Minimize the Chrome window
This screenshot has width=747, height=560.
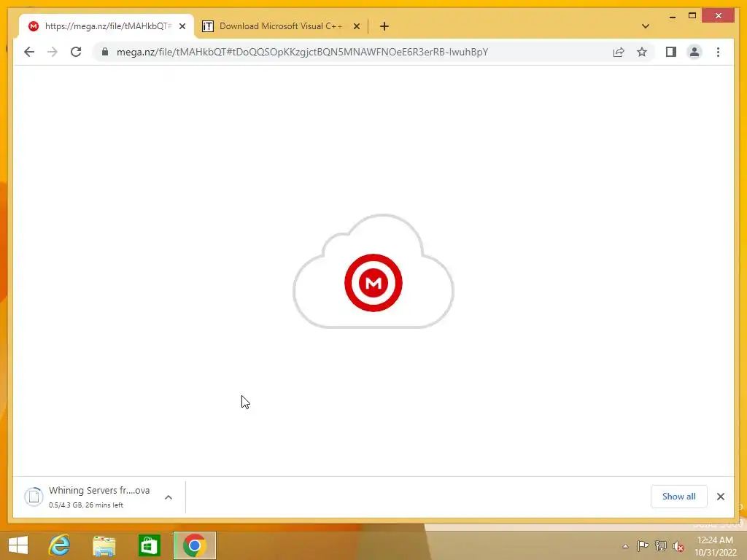pyautogui.click(x=672, y=17)
